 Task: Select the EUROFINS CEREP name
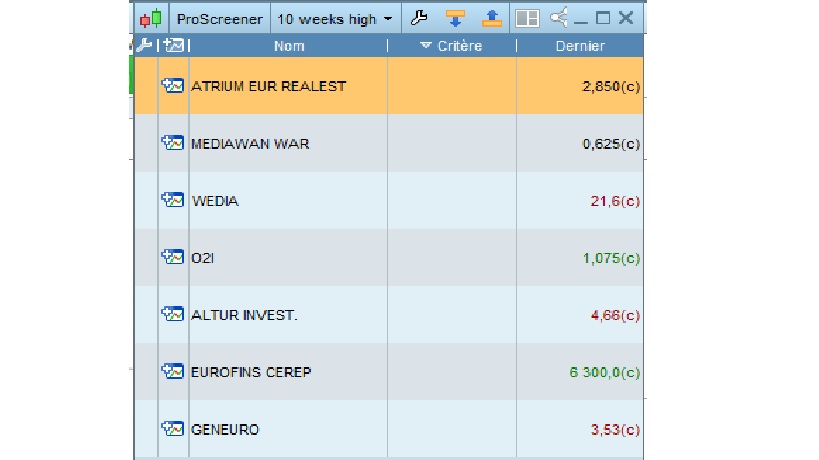click(251, 372)
